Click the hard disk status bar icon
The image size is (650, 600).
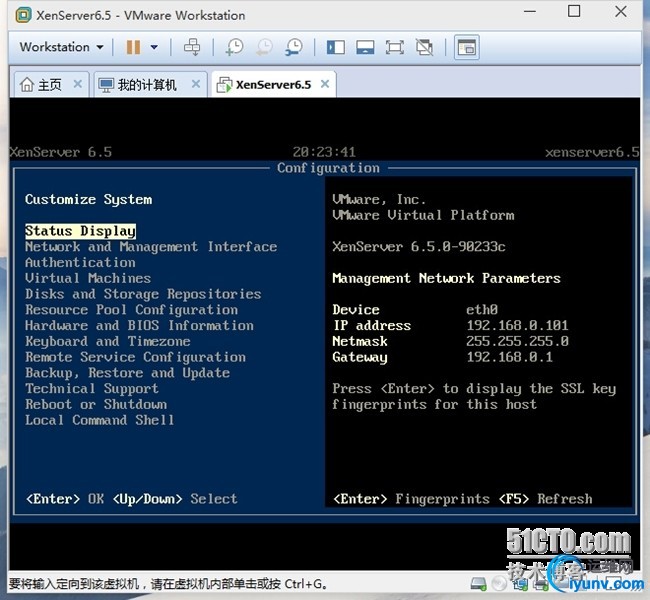point(479,584)
